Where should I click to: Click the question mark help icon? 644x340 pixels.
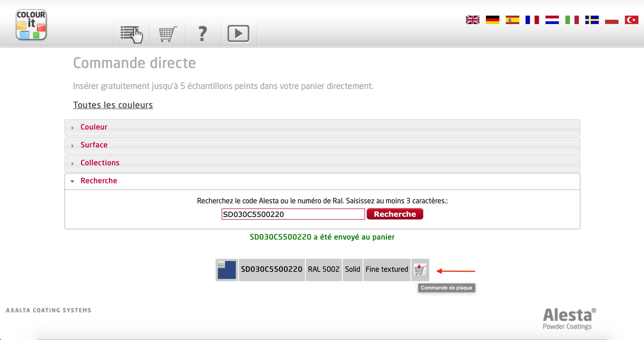point(203,34)
